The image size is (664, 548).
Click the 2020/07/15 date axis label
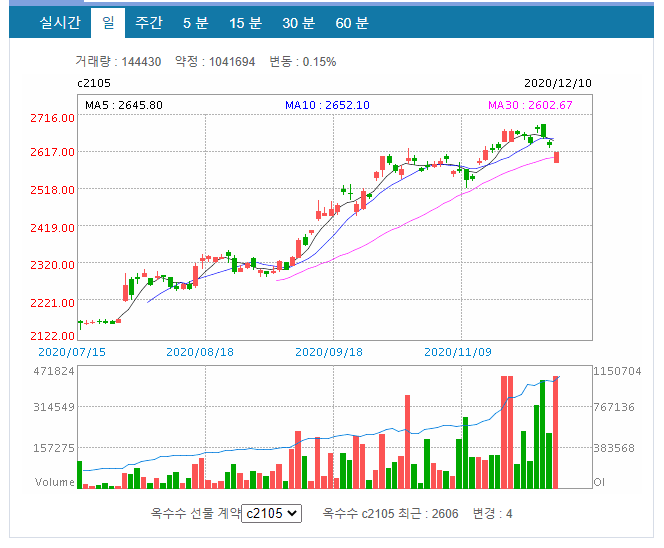(x=72, y=352)
